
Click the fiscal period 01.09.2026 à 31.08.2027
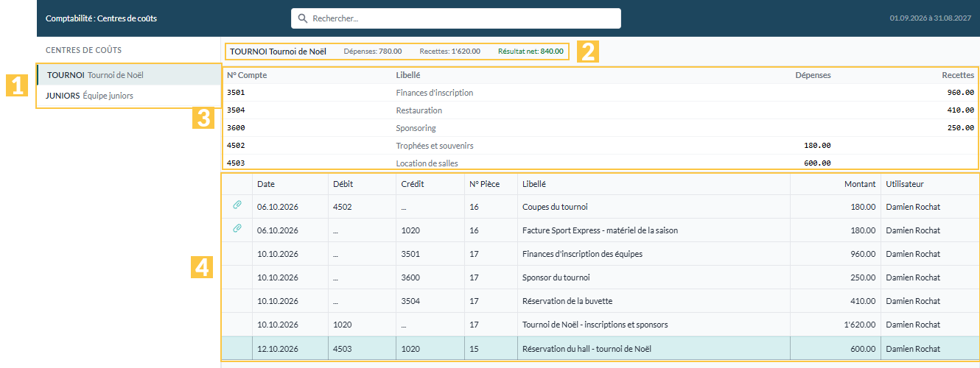[931, 18]
